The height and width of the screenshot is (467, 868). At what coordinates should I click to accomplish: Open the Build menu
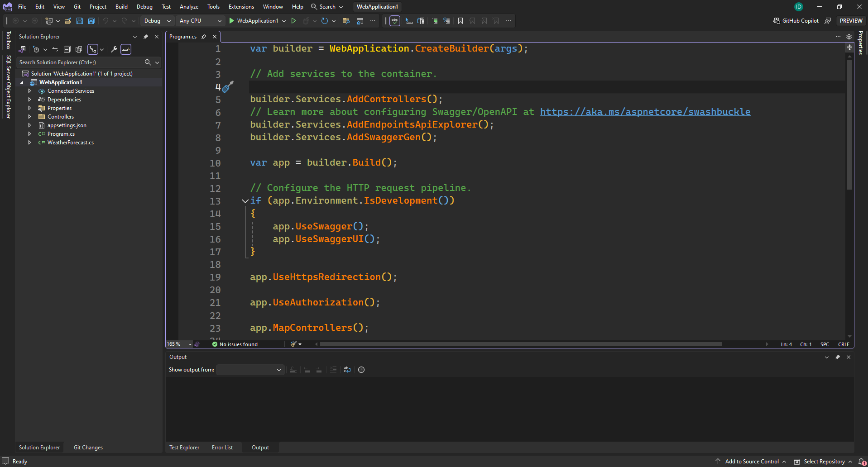click(x=121, y=7)
